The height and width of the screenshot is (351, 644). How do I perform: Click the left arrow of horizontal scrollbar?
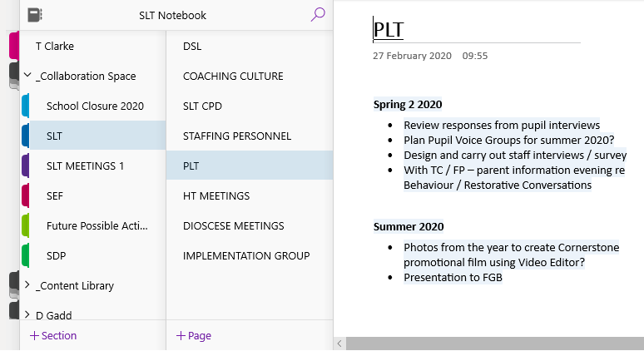(x=339, y=343)
